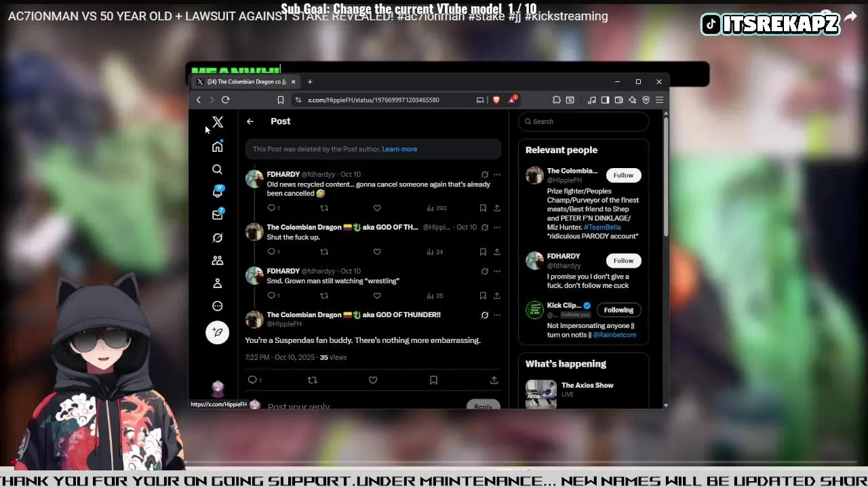
Task: Open Profile icon in X sidebar
Action: point(217,283)
